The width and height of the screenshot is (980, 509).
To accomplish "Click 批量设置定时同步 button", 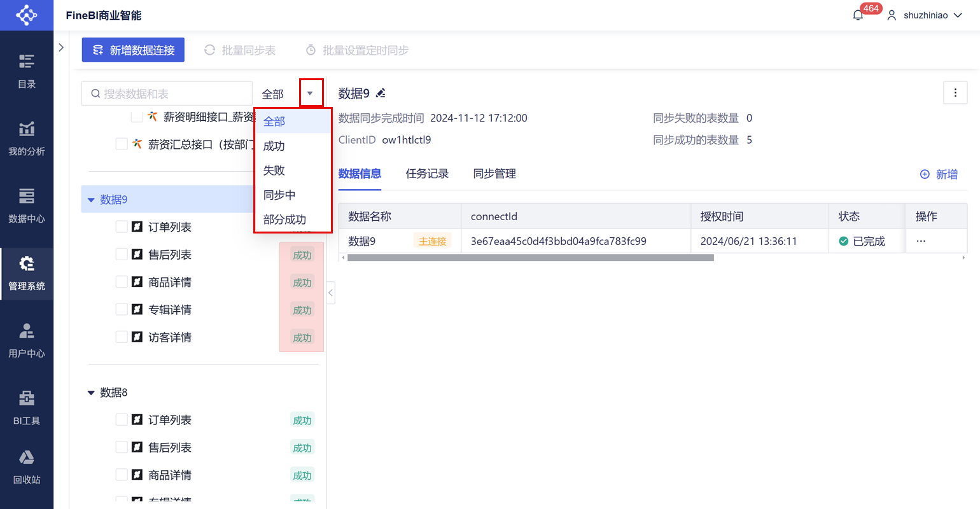I will (x=357, y=50).
